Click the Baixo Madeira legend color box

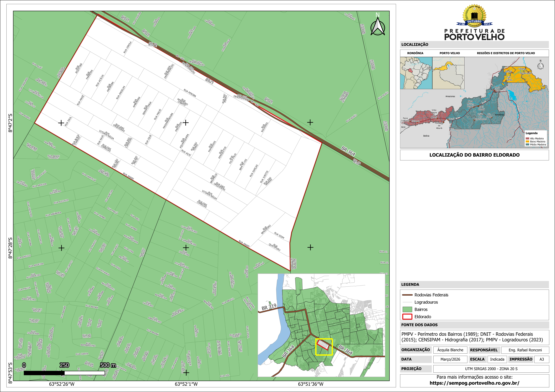pos(527,142)
